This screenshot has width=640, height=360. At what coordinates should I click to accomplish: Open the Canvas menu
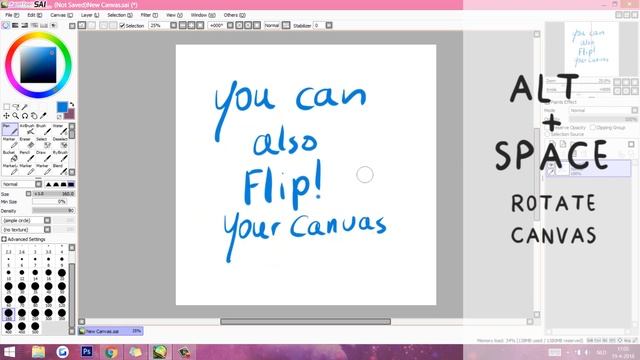pyautogui.click(x=61, y=15)
